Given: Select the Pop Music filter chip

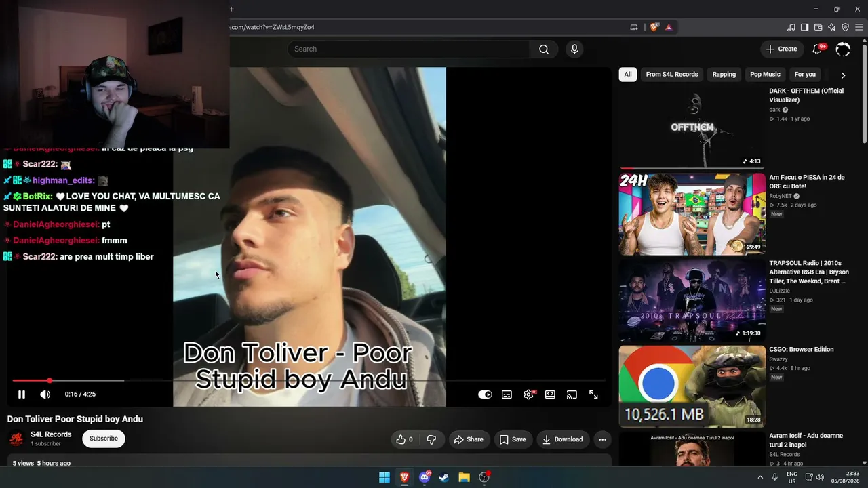Looking at the screenshot, I should tap(765, 75).
